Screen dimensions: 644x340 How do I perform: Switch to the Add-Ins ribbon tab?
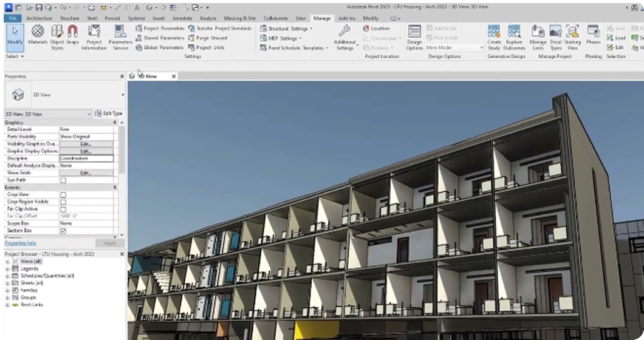pos(347,18)
